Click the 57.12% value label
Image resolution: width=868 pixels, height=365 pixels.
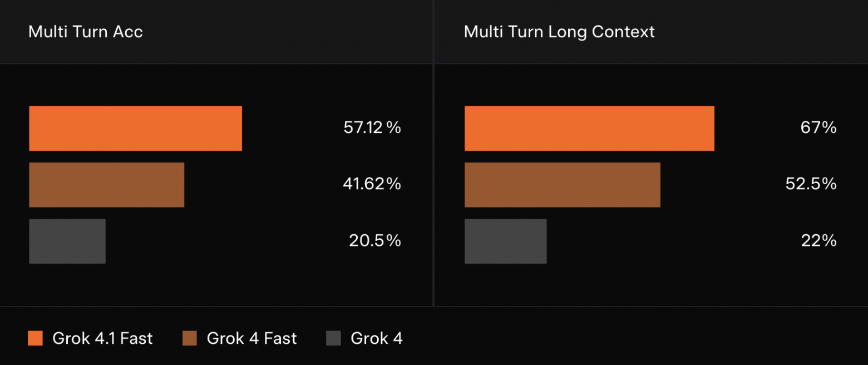(x=372, y=128)
